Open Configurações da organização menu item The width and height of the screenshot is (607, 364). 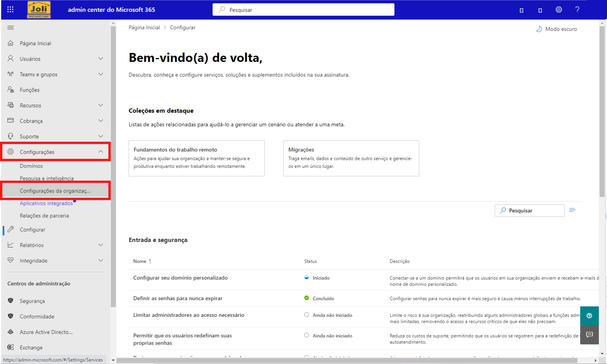(x=55, y=191)
